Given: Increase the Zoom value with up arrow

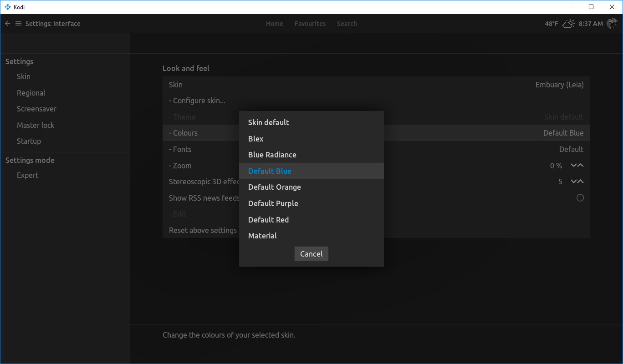Looking at the screenshot, I should 581,166.
